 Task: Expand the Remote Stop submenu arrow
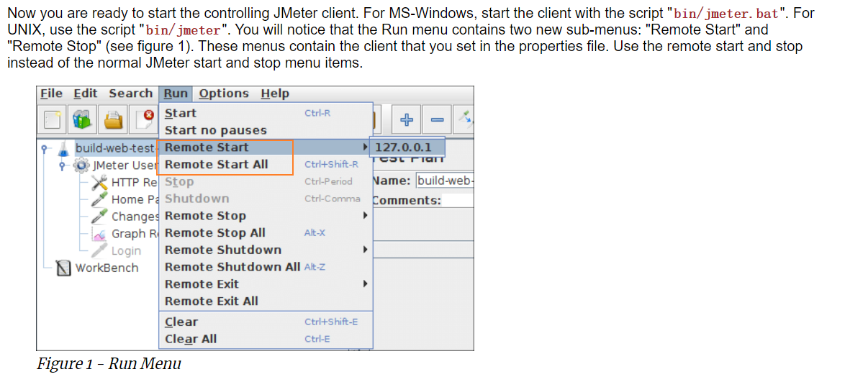tap(365, 216)
